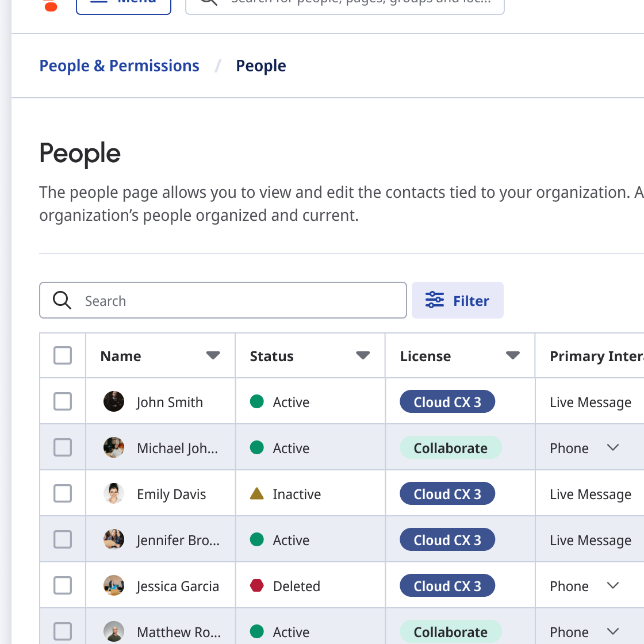The image size is (644, 644).
Task: Click the green Active dot for Jennifer Bro...
Action: 256,540
